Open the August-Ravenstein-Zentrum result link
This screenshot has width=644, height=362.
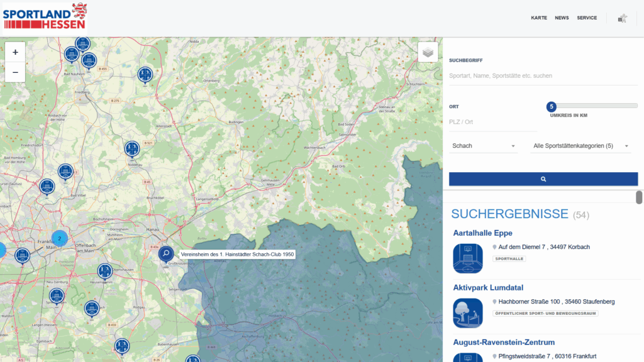(x=504, y=343)
